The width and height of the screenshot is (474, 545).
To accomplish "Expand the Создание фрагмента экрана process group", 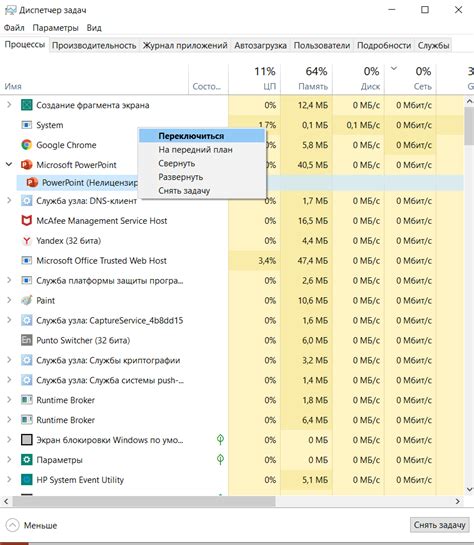I will coord(9,105).
